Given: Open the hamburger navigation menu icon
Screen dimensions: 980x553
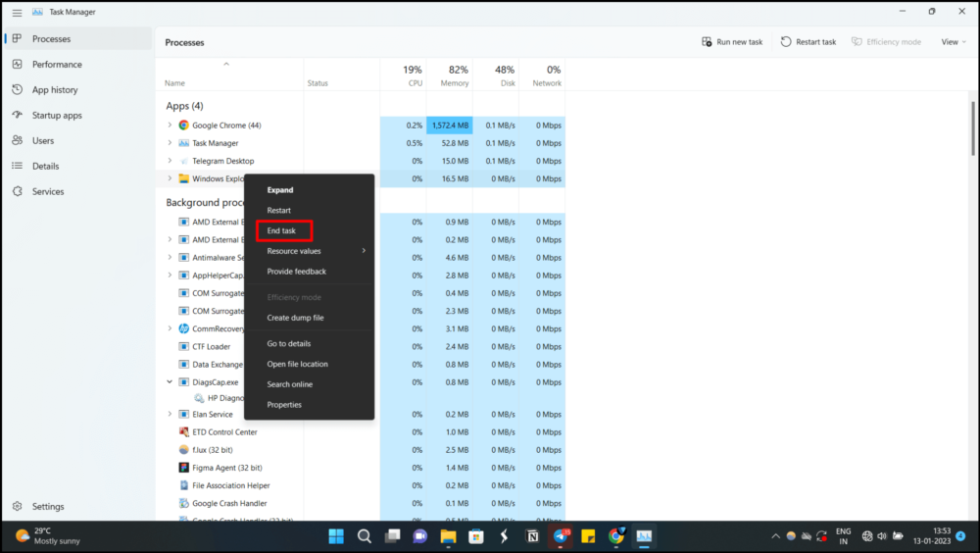Looking at the screenshot, I should [x=17, y=13].
